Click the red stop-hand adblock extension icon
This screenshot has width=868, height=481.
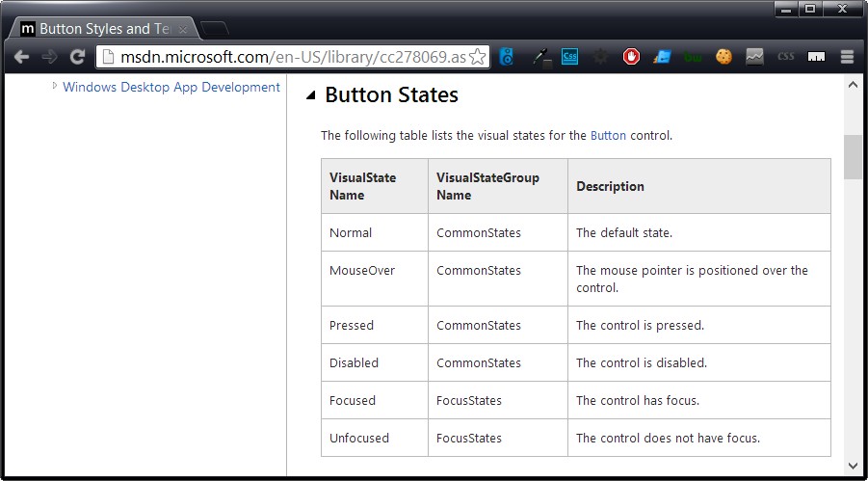pos(631,57)
